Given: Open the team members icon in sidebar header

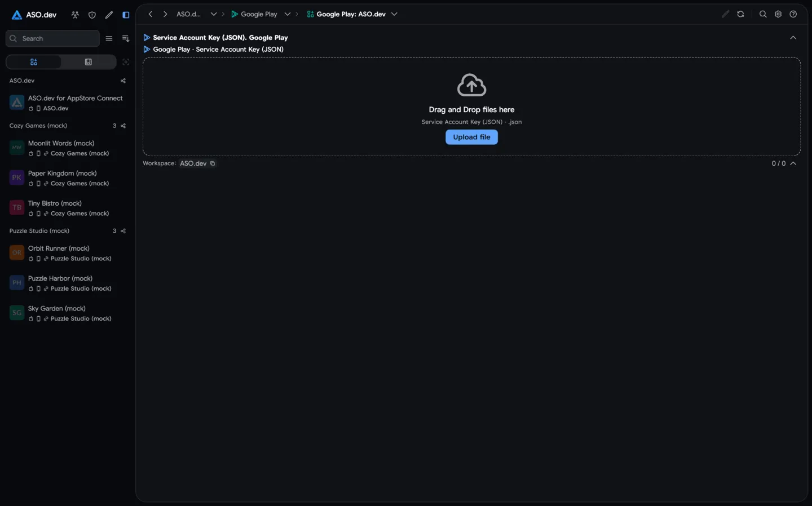Looking at the screenshot, I should click(x=75, y=15).
